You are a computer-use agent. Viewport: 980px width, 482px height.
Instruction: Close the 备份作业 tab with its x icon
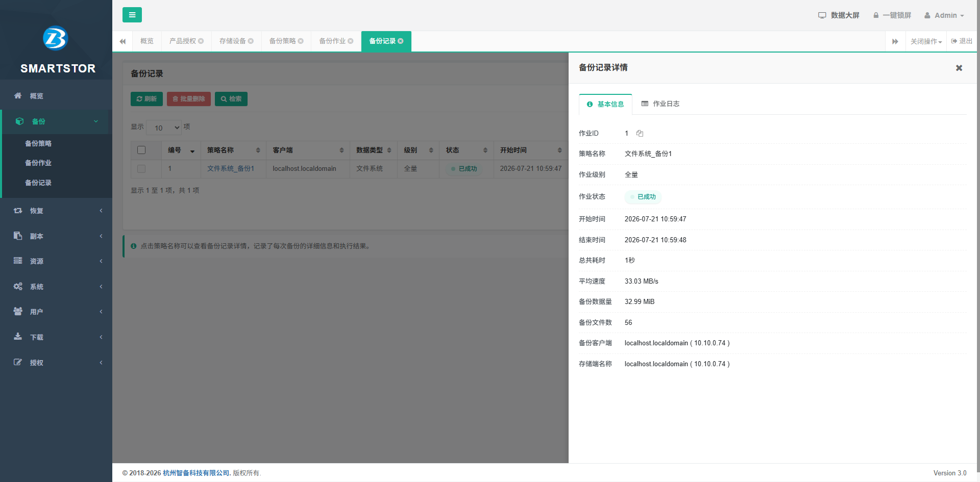coord(351,41)
